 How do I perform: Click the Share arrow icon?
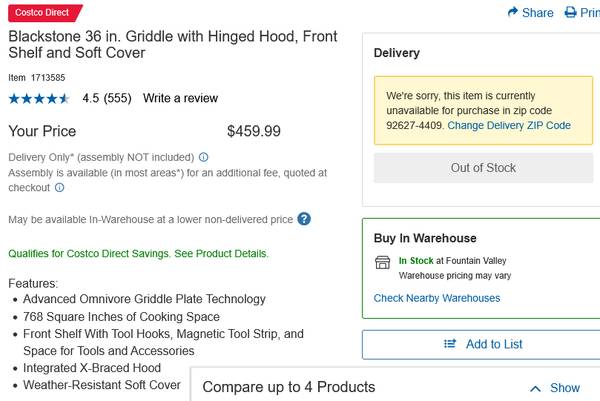[x=513, y=12]
